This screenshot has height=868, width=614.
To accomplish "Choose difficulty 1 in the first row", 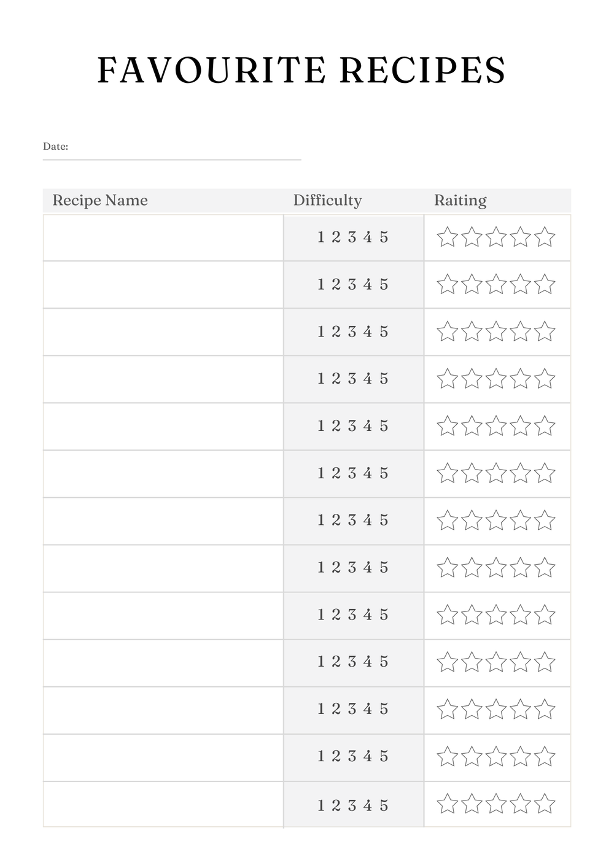I will (321, 237).
